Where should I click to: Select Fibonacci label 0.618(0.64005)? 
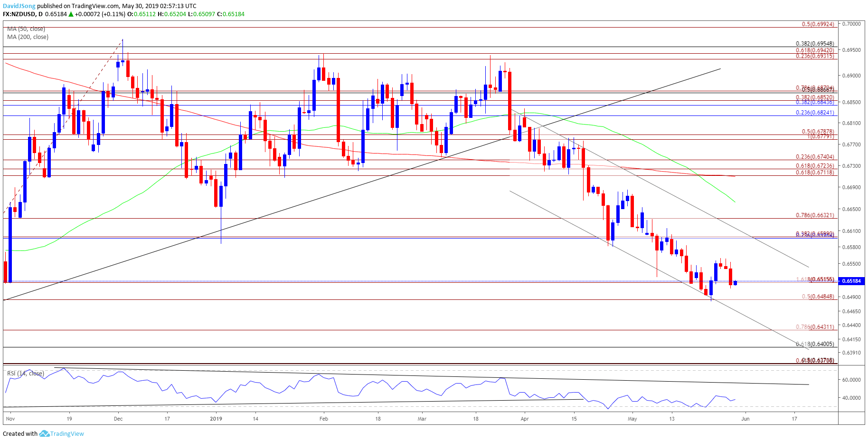(x=815, y=344)
